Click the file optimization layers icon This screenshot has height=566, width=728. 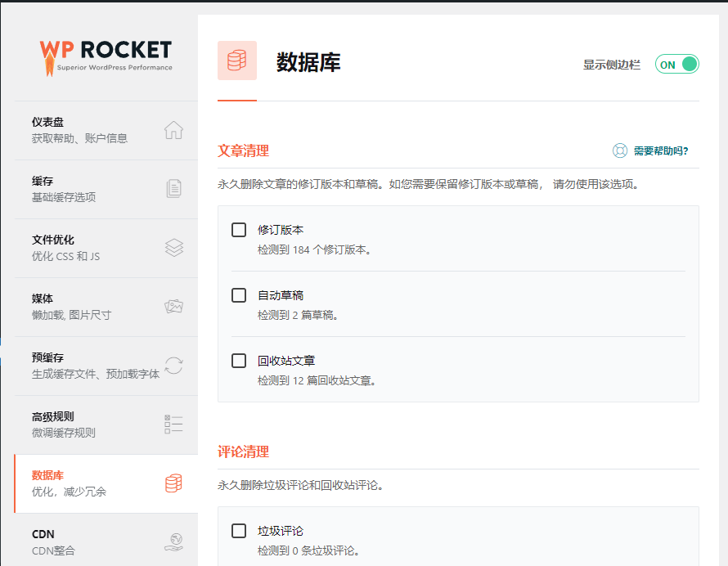pos(173,248)
